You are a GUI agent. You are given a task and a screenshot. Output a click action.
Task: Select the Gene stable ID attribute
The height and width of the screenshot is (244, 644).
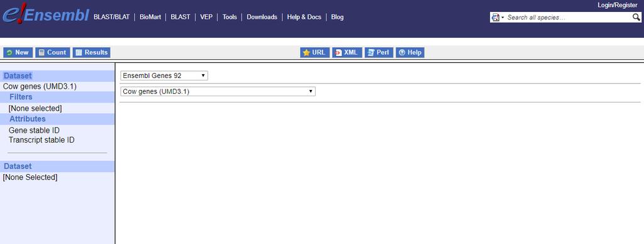point(34,130)
